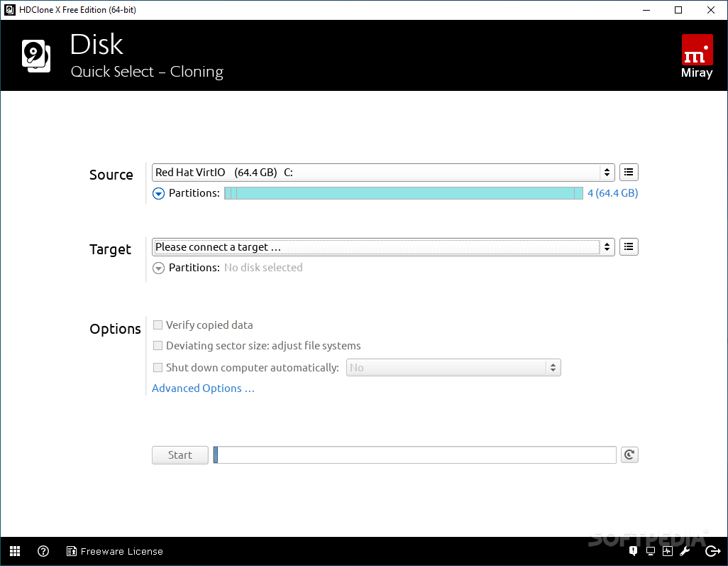Check Shut down computer automatically
Image resolution: width=728 pixels, height=566 pixels.
coord(158,368)
